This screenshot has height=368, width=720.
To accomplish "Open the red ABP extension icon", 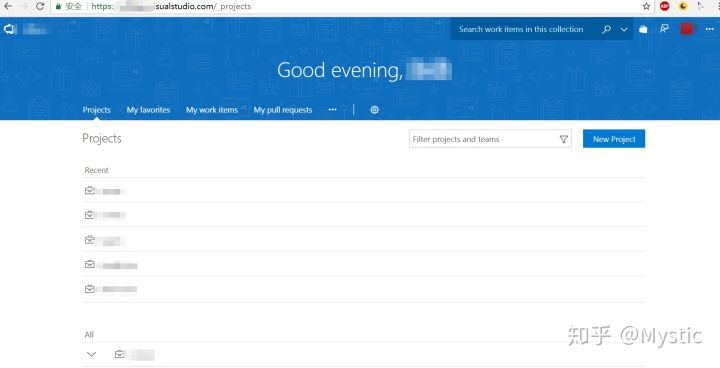I will point(664,6).
